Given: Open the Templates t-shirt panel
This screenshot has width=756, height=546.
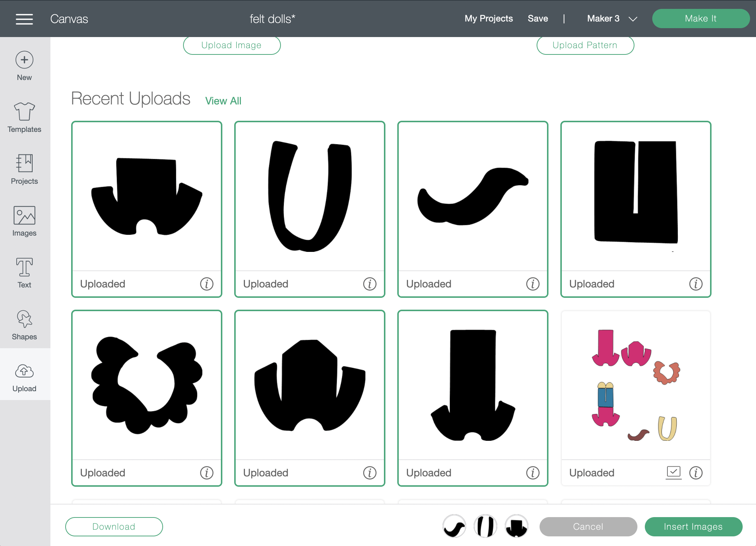Looking at the screenshot, I should pyautogui.click(x=24, y=118).
